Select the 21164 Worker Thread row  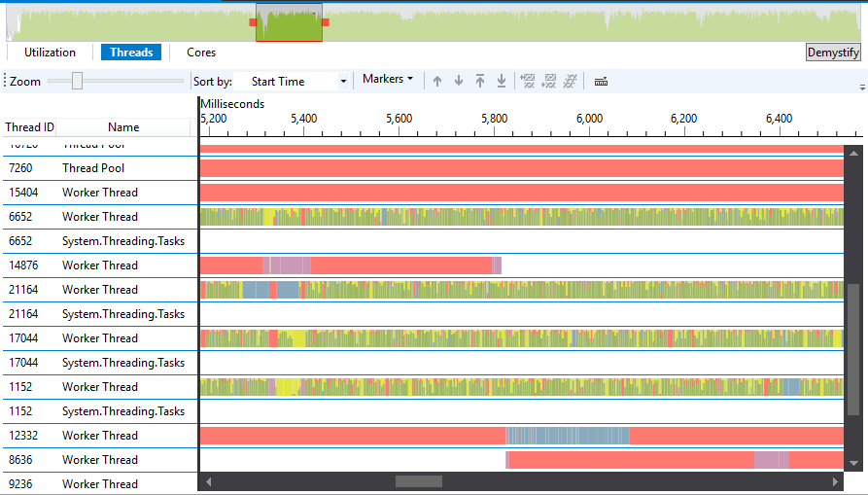tap(100, 290)
